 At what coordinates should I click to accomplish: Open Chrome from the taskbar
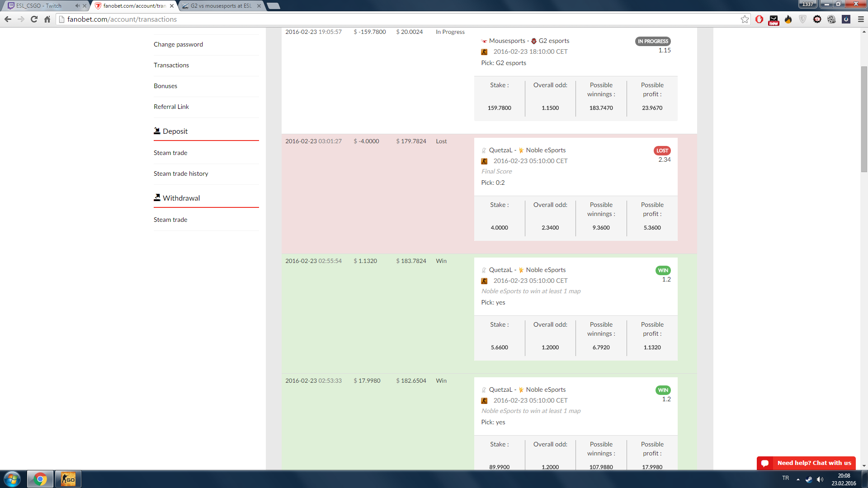[40, 479]
